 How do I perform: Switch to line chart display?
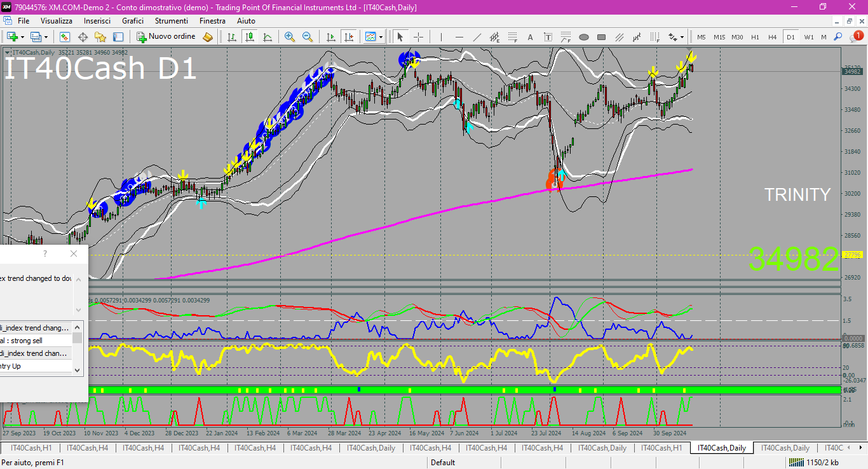pyautogui.click(x=268, y=37)
